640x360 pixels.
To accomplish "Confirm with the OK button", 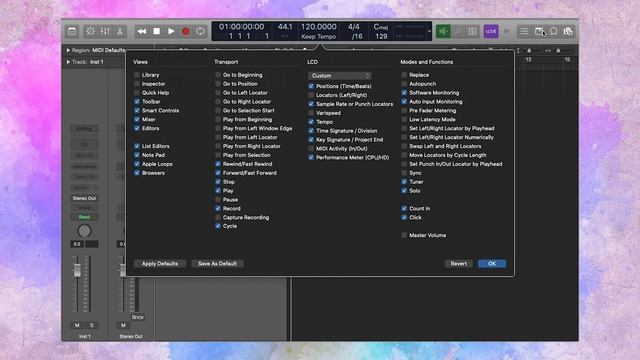I will (492, 264).
